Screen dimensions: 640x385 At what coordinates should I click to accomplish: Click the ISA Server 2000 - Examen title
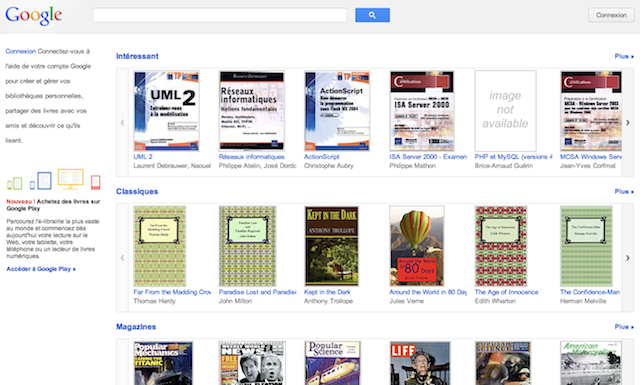tap(428, 157)
